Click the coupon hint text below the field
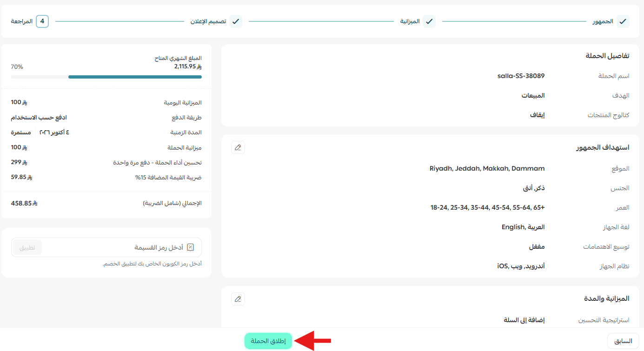 [152, 264]
